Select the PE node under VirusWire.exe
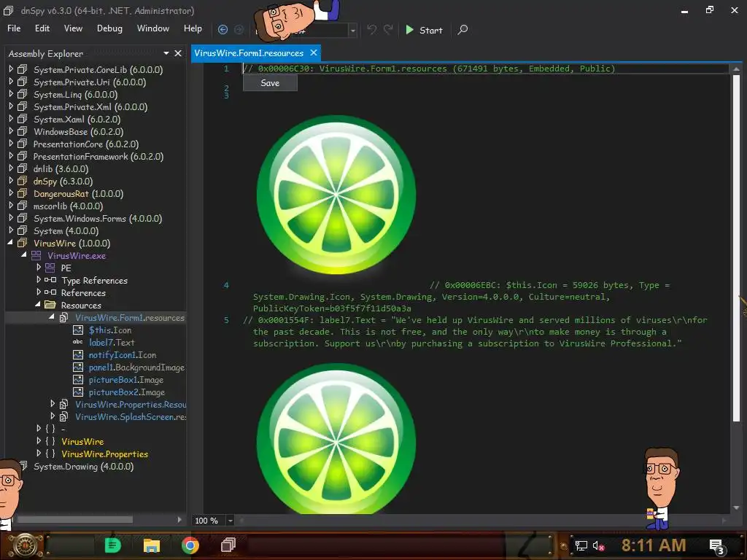747x560 pixels. (66, 268)
